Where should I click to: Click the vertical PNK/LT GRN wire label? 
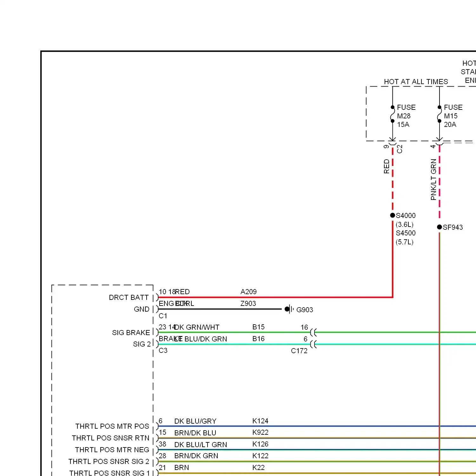tap(433, 180)
